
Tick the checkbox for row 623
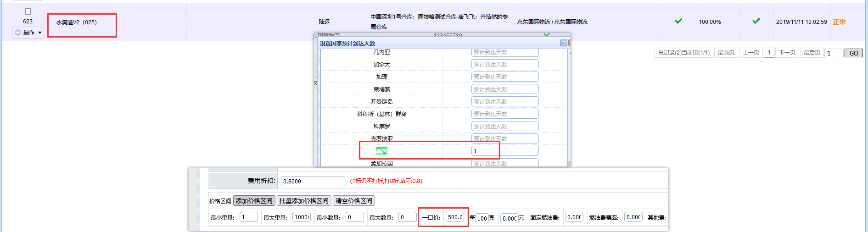[x=28, y=11]
